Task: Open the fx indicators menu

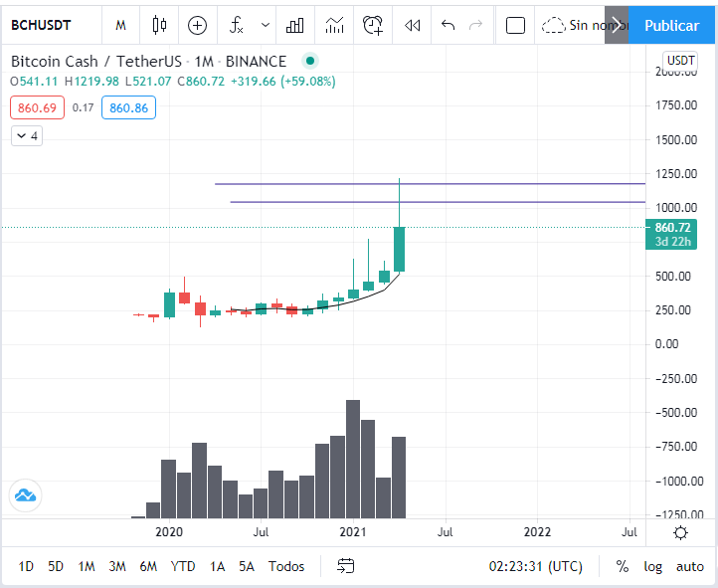Action: pyautogui.click(x=237, y=25)
